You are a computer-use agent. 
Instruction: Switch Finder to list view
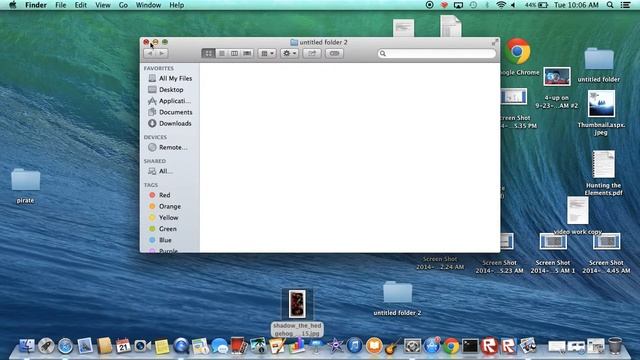(222, 53)
